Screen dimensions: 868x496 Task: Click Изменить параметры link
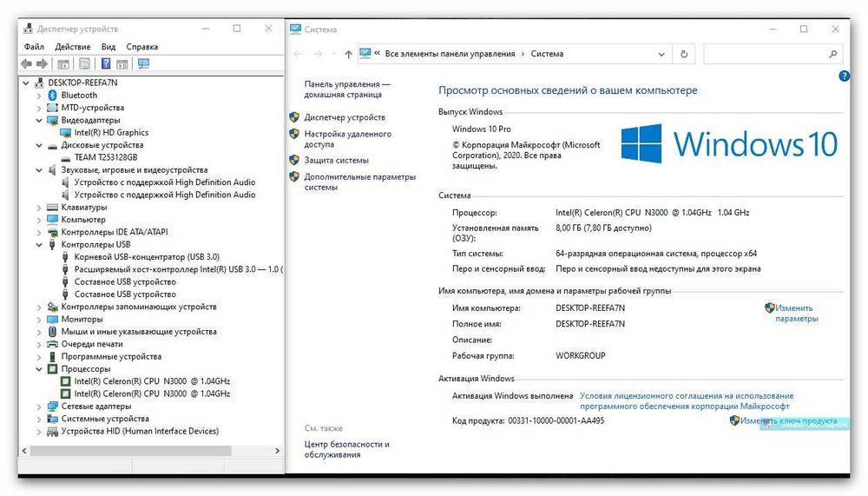click(x=796, y=313)
